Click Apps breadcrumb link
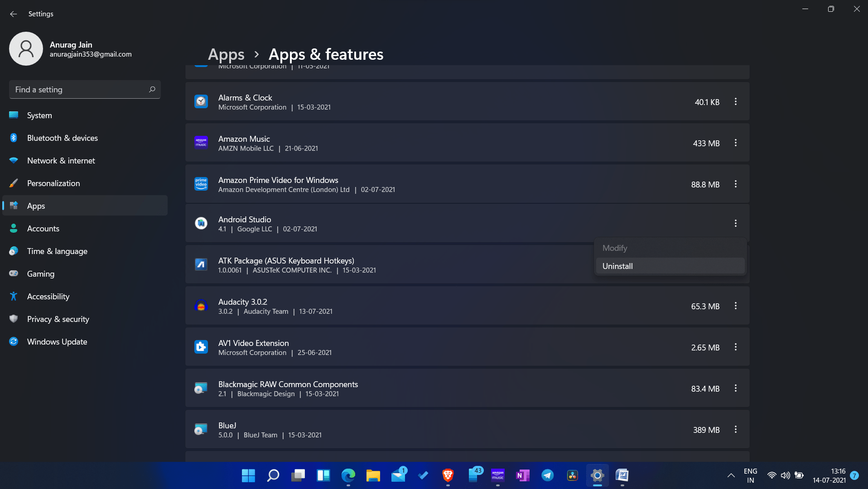868x489 pixels. pos(226,54)
